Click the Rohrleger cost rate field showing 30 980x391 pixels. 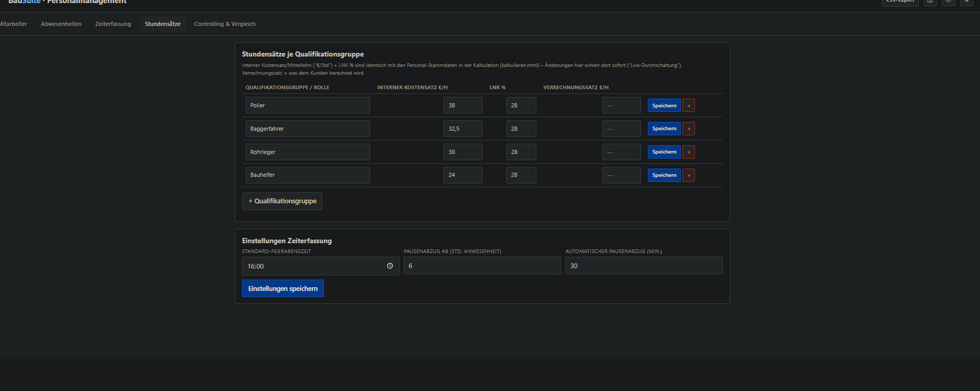point(463,152)
